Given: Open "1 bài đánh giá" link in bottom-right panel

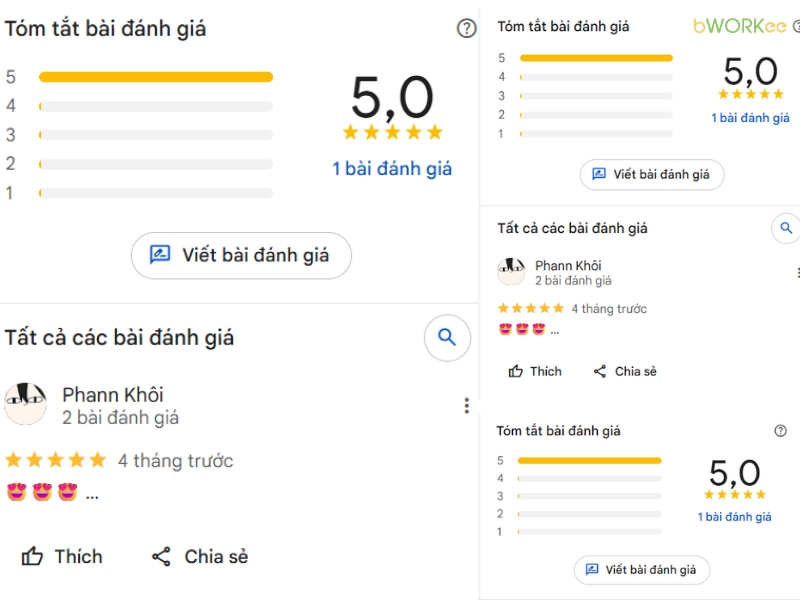Looking at the screenshot, I should [x=734, y=517].
